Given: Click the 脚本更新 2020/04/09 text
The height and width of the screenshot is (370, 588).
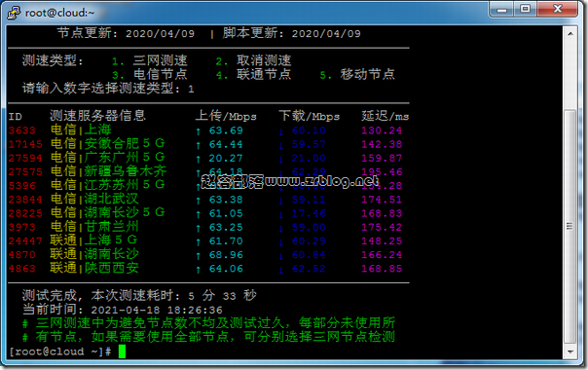Looking at the screenshot, I should (292, 33).
